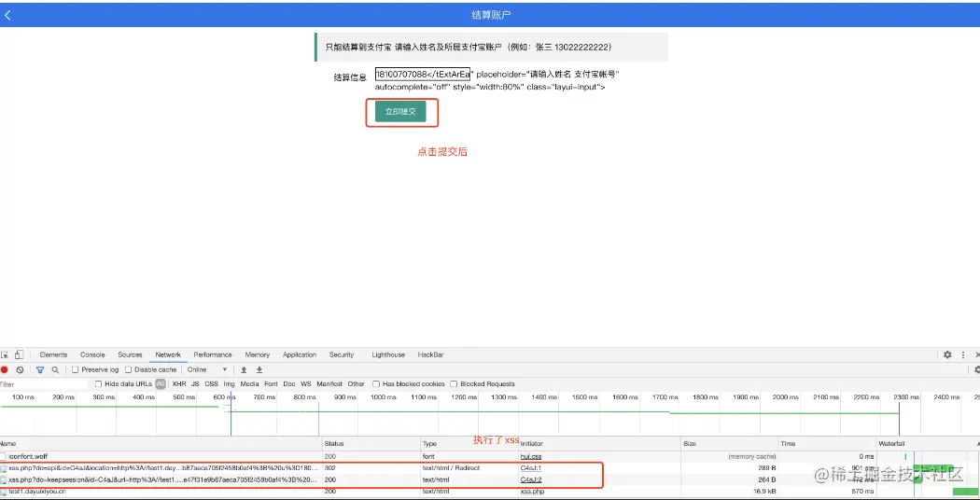Filter requests by Manifest
980x500 pixels.
pos(329,383)
